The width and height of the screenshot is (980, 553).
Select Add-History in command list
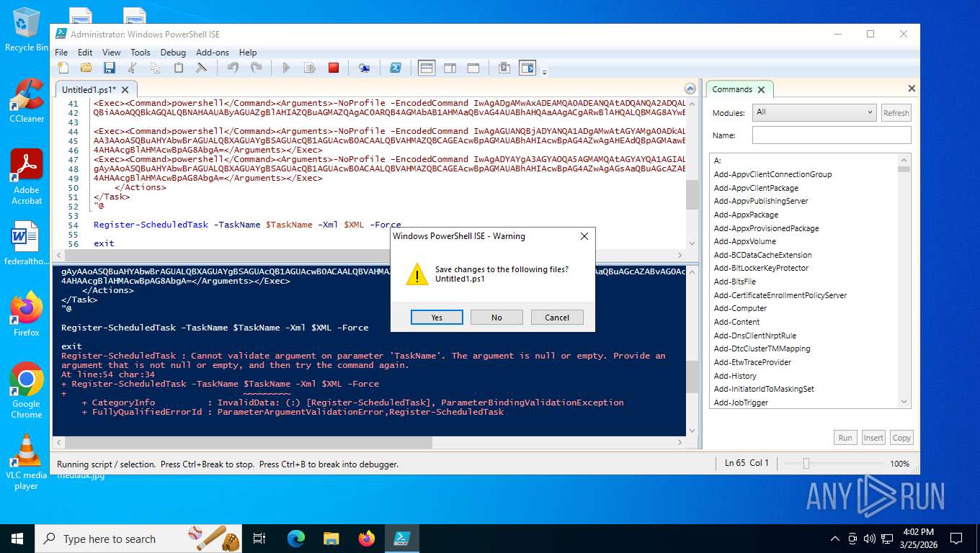[x=735, y=376]
